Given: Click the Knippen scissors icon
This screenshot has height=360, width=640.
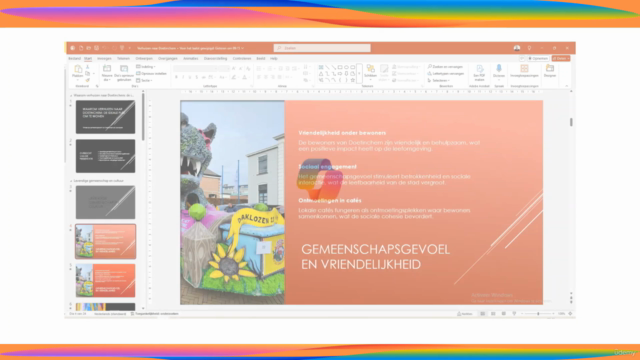Looking at the screenshot, I should point(88,67).
